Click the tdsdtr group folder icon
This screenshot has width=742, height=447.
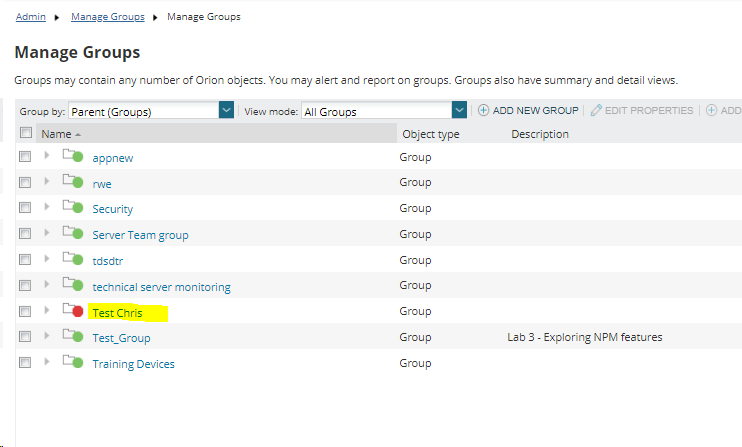tap(73, 259)
